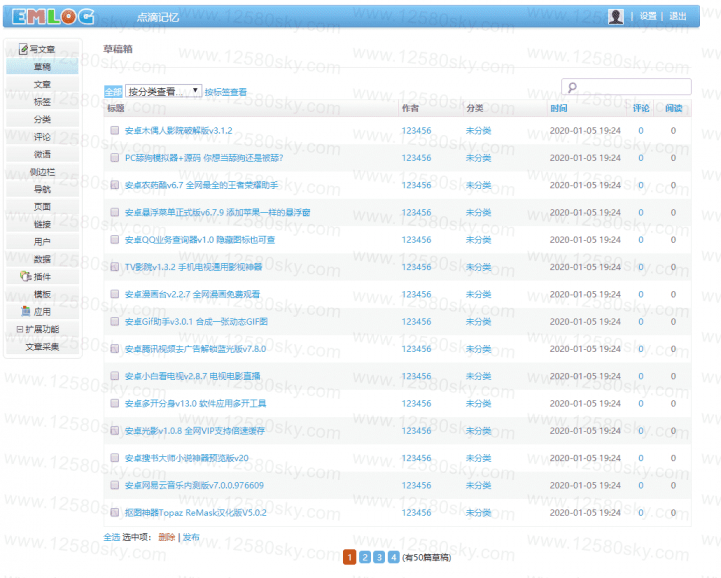This screenshot has height=578, width=721.
Task: Open 评论 sidebar item
Action: (42, 137)
